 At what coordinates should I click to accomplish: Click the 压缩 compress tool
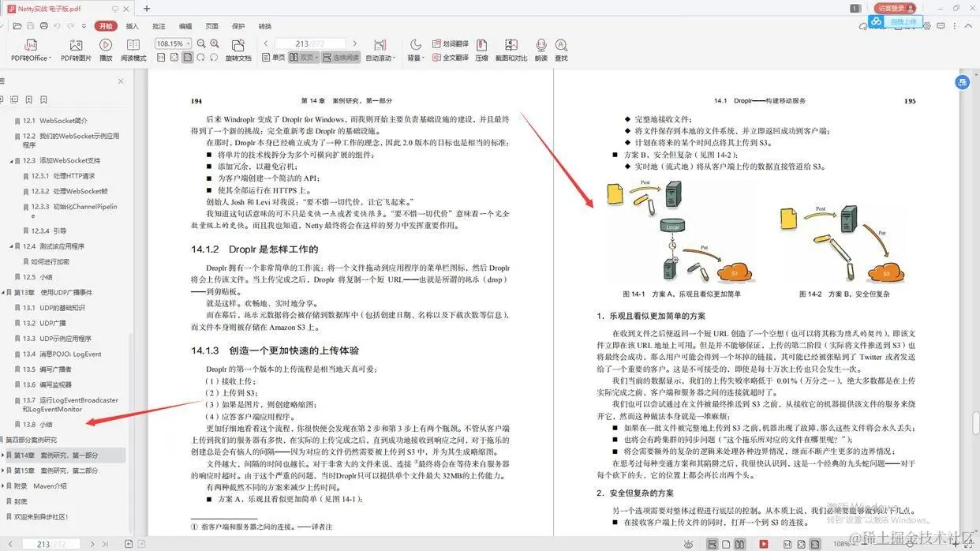pos(481,51)
